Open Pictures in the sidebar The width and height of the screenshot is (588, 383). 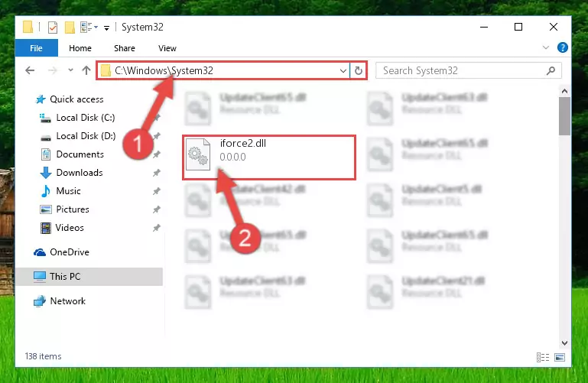click(73, 209)
